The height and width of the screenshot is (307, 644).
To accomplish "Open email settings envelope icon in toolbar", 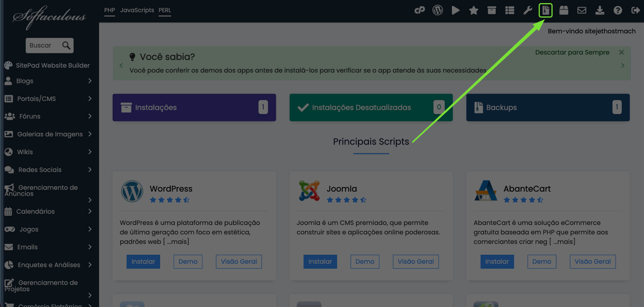I will [x=582, y=10].
